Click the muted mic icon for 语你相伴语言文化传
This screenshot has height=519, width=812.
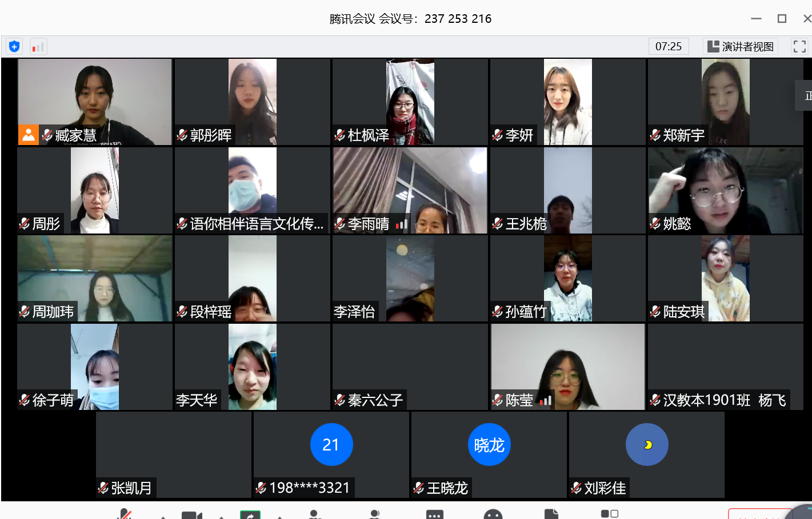pyautogui.click(x=182, y=224)
